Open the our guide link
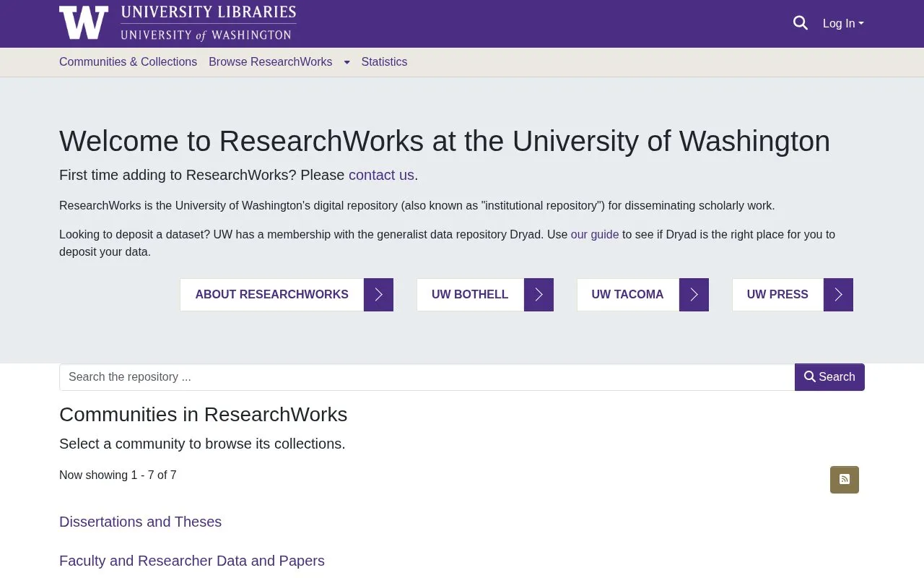This screenshot has height=578, width=924. pyautogui.click(x=595, y=234)
